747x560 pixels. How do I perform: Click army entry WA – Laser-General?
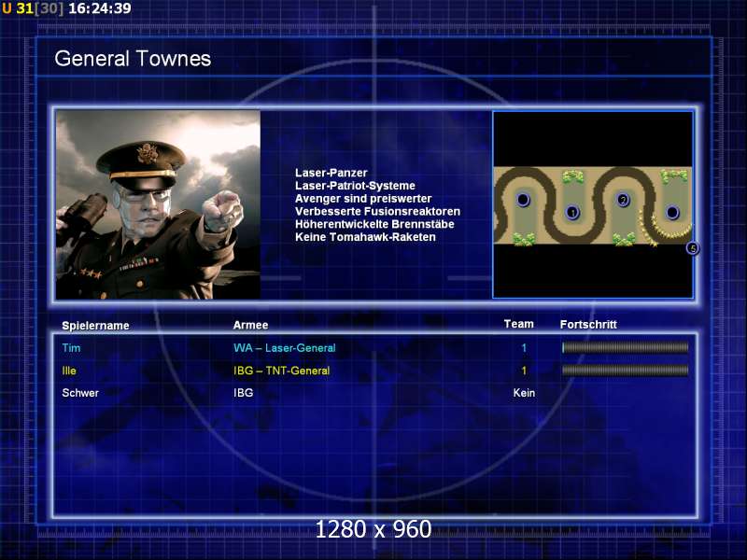coord(285,348)
